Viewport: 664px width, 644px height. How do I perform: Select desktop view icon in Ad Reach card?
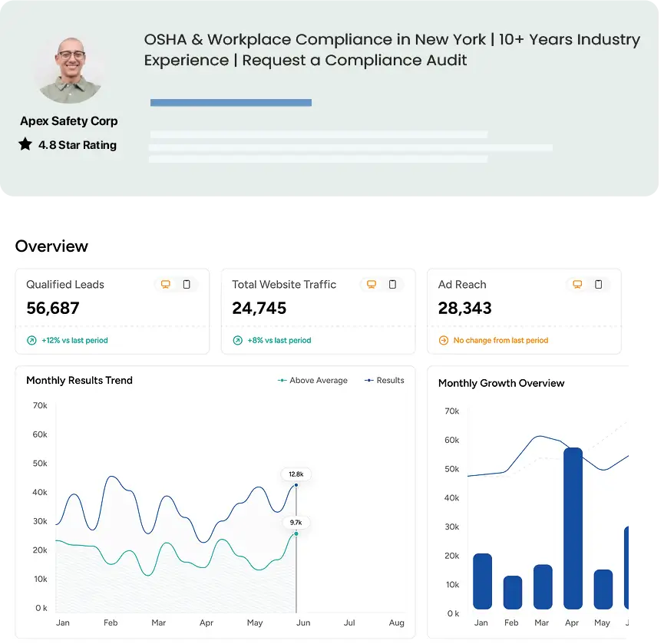click(577, 285)
